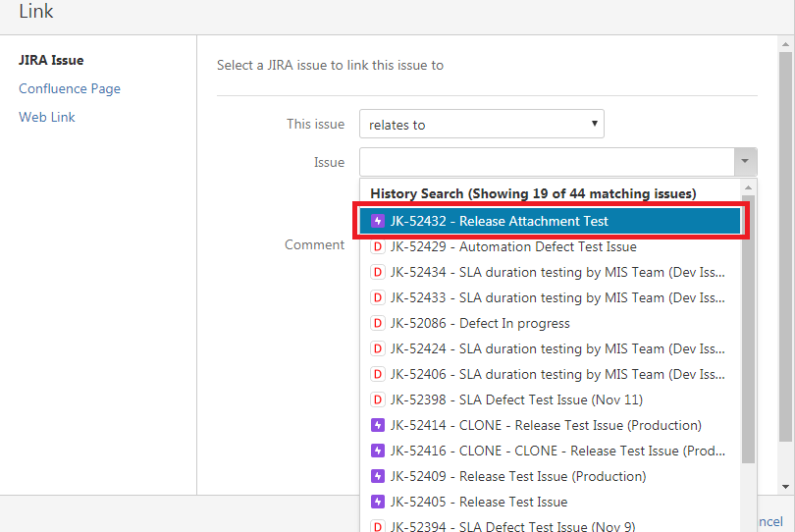Click the defect icon beside JK-52086
The height and width of the screenshot is (532, 795).
point(377,323)
